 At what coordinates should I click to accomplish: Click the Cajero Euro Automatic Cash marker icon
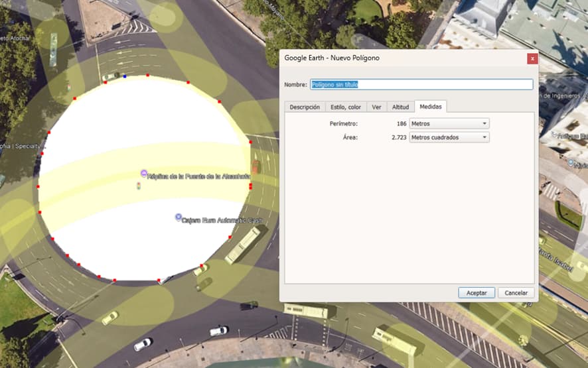click(x=178, y=217)
